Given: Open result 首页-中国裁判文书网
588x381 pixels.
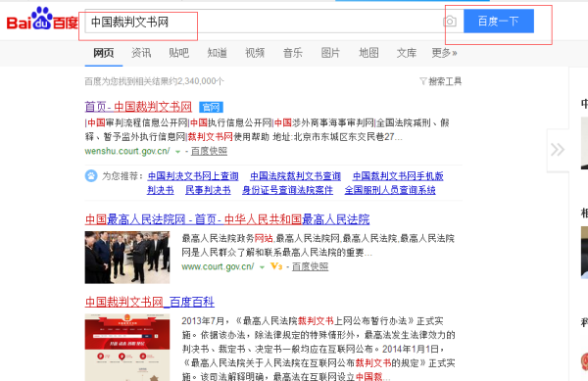Looking at the screenshot, I should (x=138, y=107).
